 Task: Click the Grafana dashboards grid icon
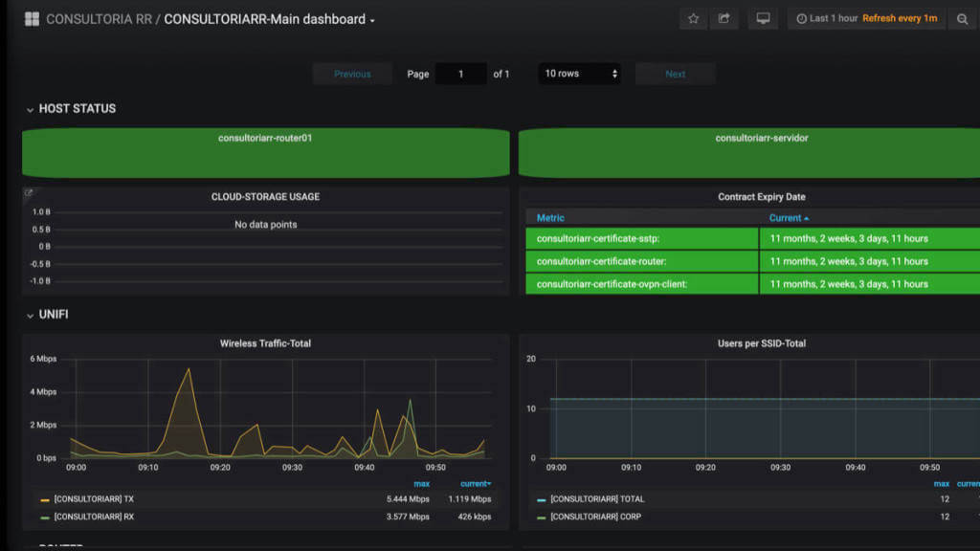click(32, 19)
